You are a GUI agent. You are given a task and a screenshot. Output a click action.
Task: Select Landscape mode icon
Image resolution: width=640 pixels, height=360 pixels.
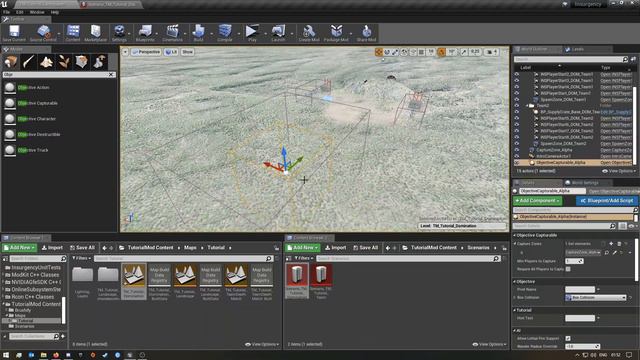click(x=46, y=62)
